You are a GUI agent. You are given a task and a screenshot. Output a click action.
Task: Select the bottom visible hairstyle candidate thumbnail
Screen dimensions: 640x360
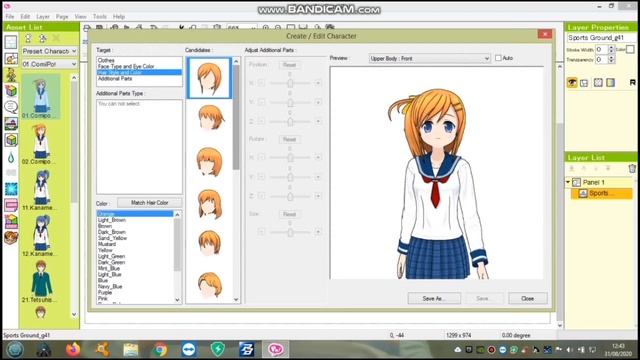click(x=210, y=285)
